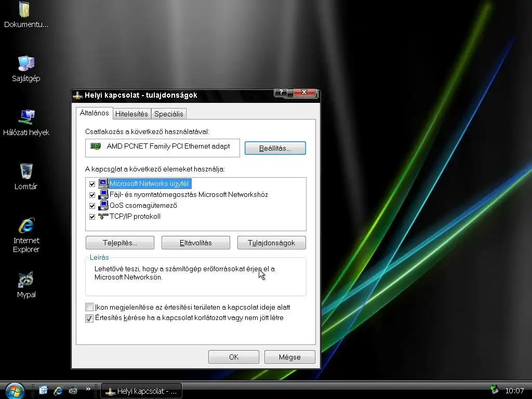Switch to the Általános tab
This screenshot has width=532, height=399.
[95, 113]
